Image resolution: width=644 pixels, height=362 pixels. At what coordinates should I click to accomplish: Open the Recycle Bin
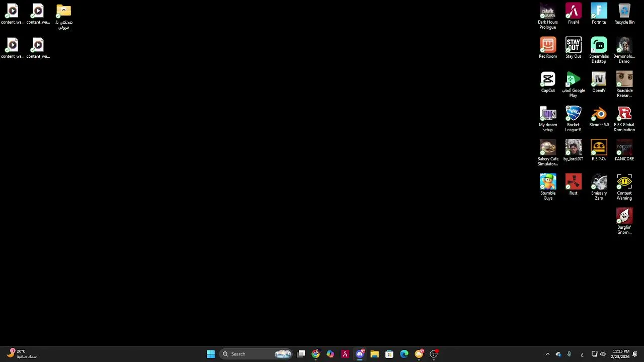click(x=624, y=14)
